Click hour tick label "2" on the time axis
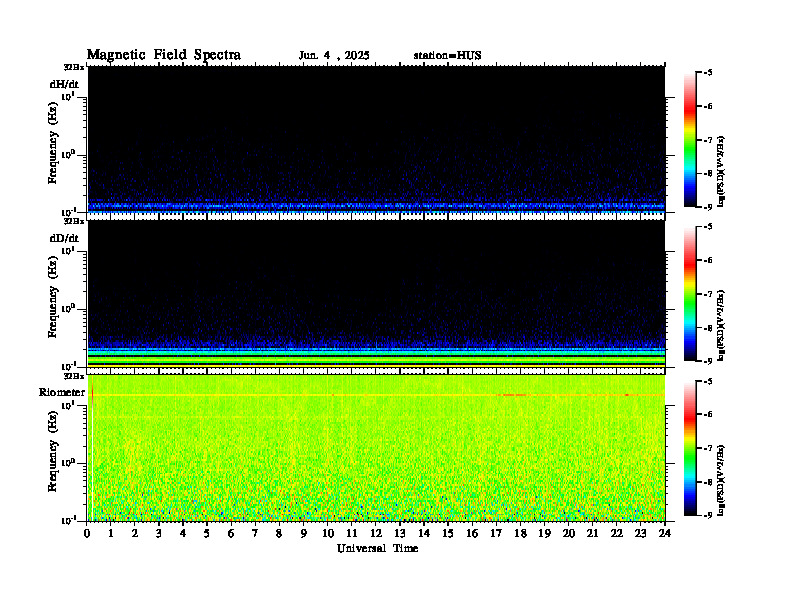 pyautogui.click(x=135, y=533)
